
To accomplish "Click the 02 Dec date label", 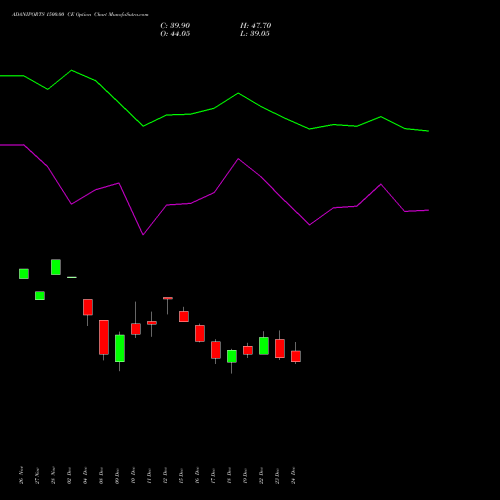I will [x=69, y=475].
